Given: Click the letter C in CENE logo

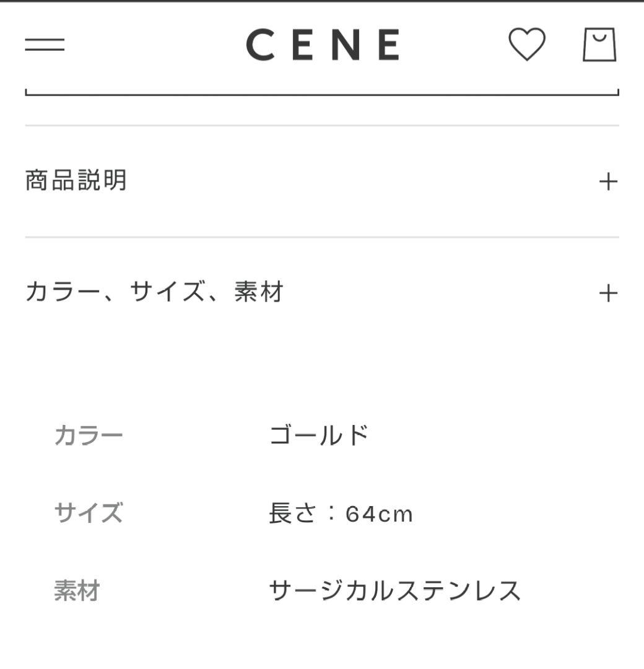Looking at the screenshot, I should click(x=261, y=45).
